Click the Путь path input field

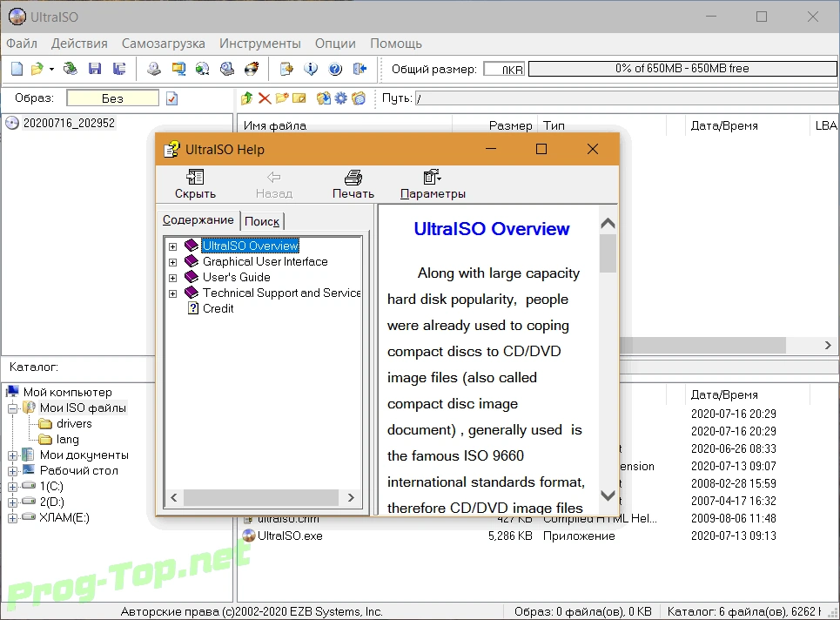pyautogui.click(x=627, y=98)
